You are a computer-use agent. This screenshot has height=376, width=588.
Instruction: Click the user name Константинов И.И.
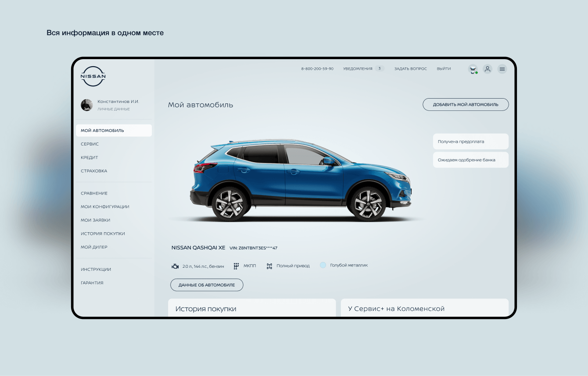tap(118, 102)
